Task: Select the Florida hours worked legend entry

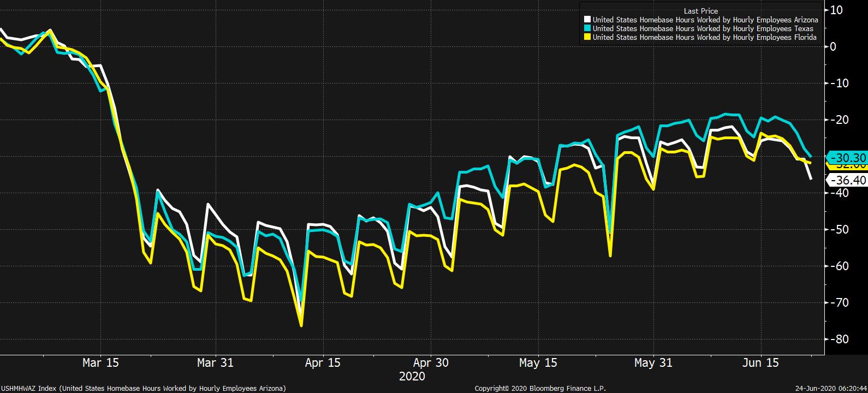Action: pyautogui.click(x=704, y=38)
